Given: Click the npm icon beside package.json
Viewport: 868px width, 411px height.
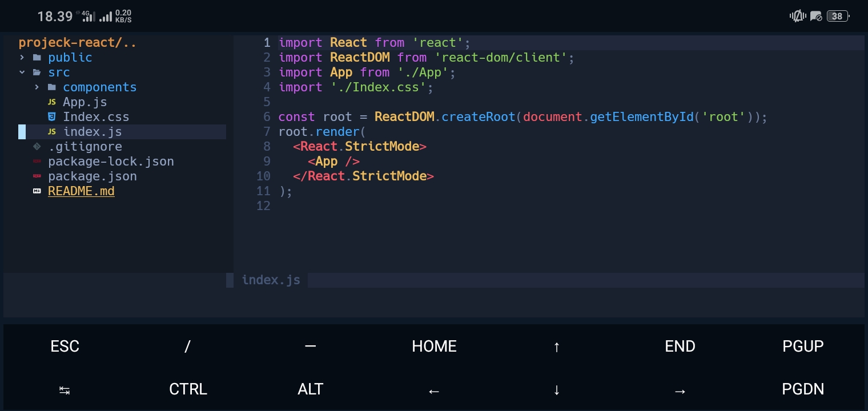Looking at the screenshot, I should [x=37, y=176].
